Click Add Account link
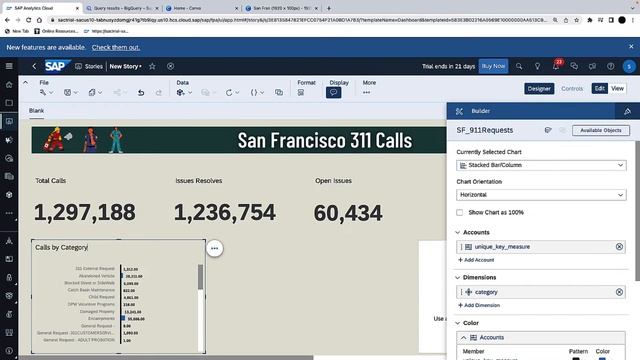The height and width of the screenshot is (360, 640). coord(476,260)
